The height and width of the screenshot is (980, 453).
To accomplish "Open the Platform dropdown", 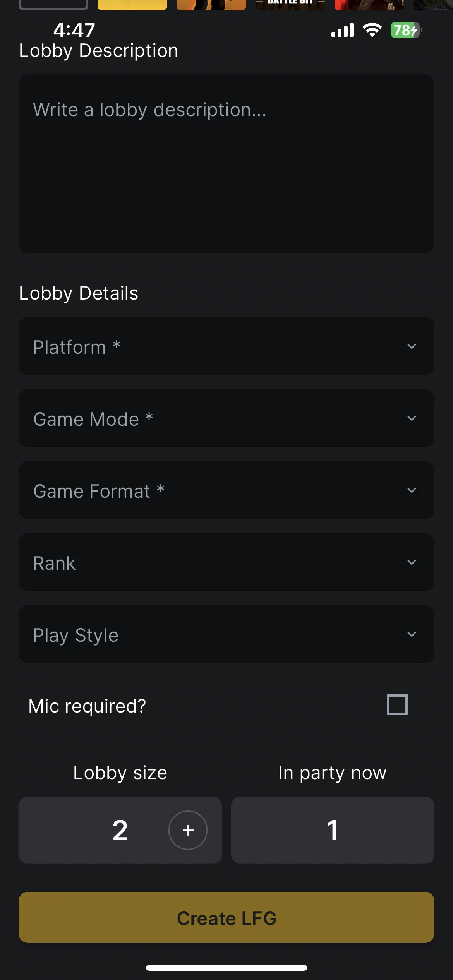I will tap(226, 346).
